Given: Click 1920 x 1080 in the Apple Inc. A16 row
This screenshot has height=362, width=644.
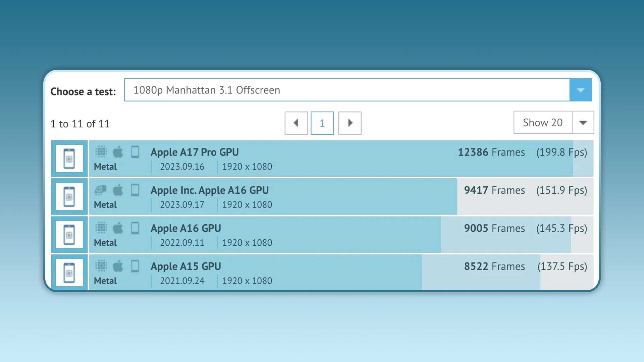Looking at the screenshot, I should pyautogui.click(x=247, y=205).
